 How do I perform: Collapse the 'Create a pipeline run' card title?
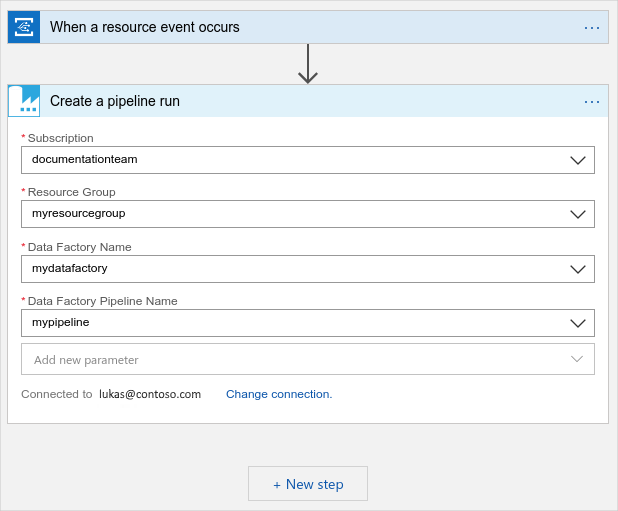[x=115, y=101]
